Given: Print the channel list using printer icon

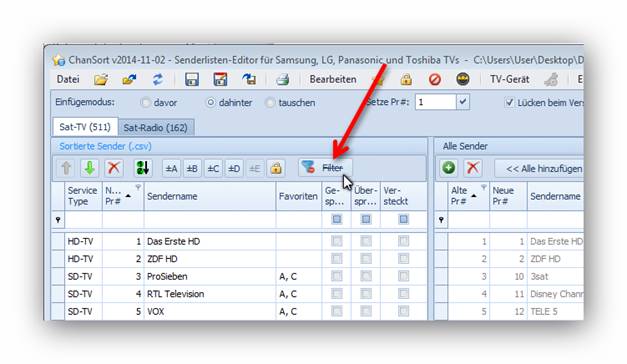Looking at the screenshot, I should [x=282, y=80].
